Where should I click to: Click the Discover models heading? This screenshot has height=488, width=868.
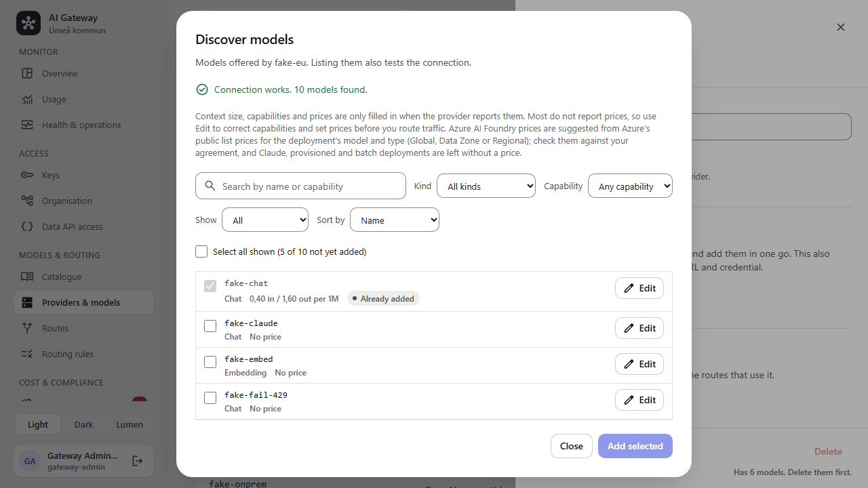245,39
